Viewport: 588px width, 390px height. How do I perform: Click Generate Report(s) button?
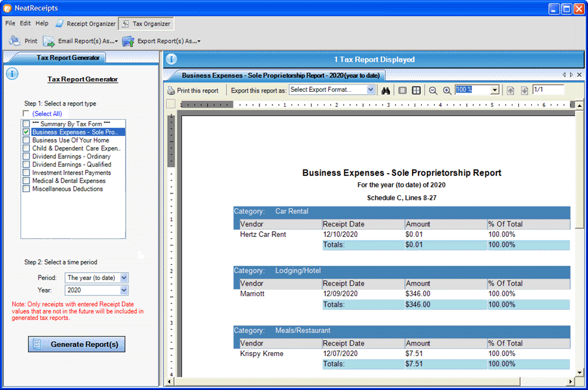coord(77,344)
